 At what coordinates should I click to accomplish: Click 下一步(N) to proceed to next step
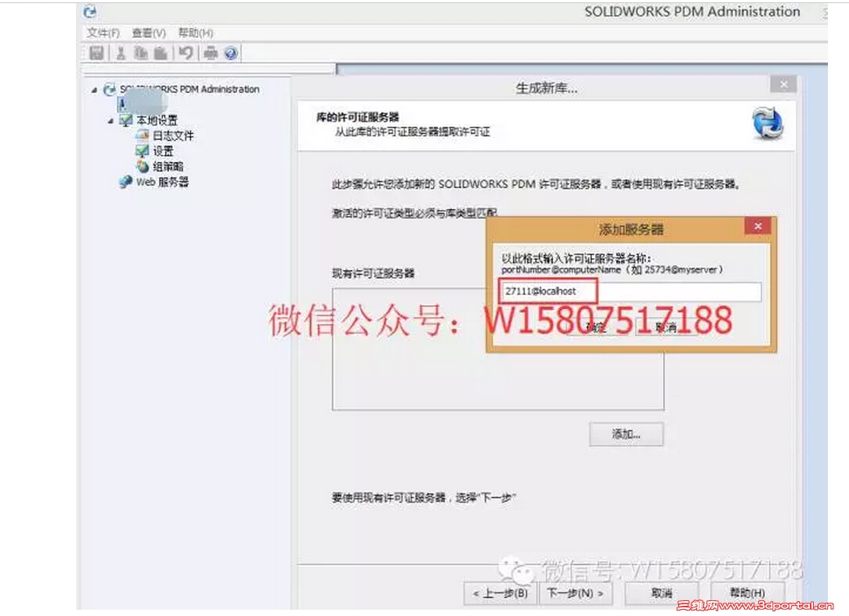point(576,593)
